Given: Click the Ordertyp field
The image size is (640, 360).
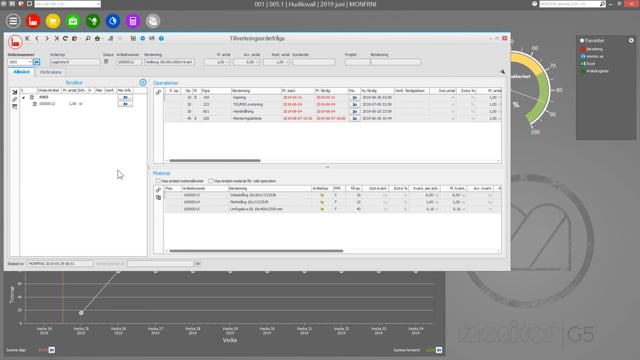Looking at the screenshot, I should [x=75, y=62].
